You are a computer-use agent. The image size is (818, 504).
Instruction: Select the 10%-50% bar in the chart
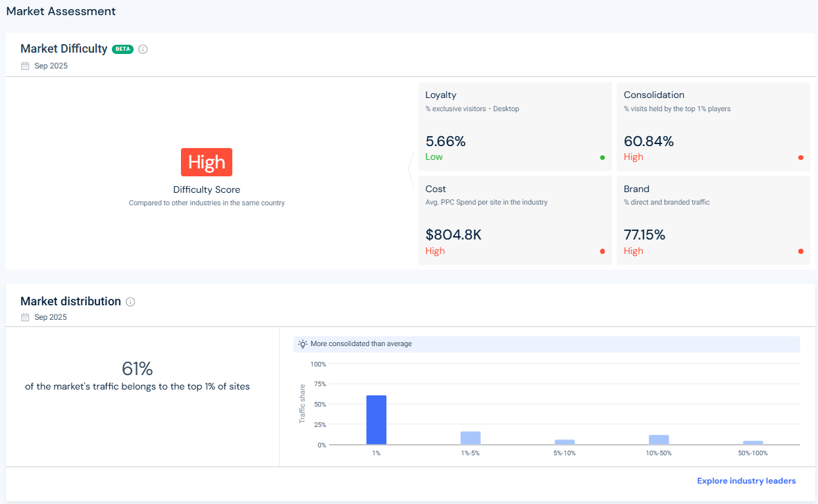pos(659,440)
